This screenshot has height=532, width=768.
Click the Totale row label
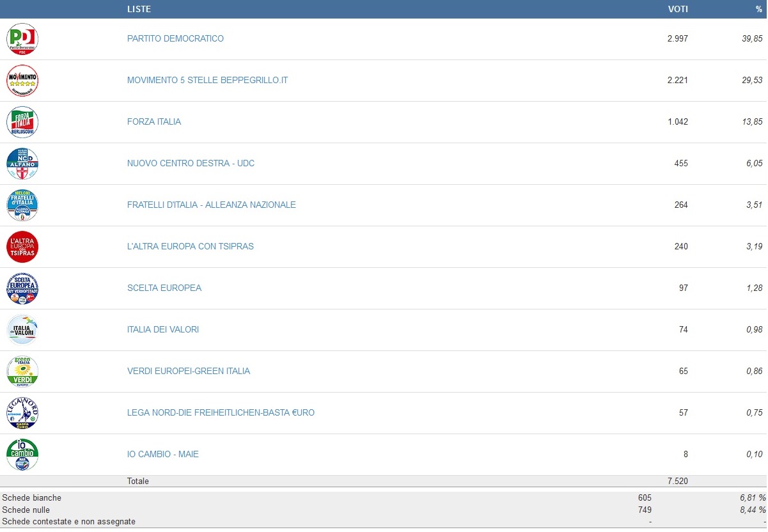point(138,481)
